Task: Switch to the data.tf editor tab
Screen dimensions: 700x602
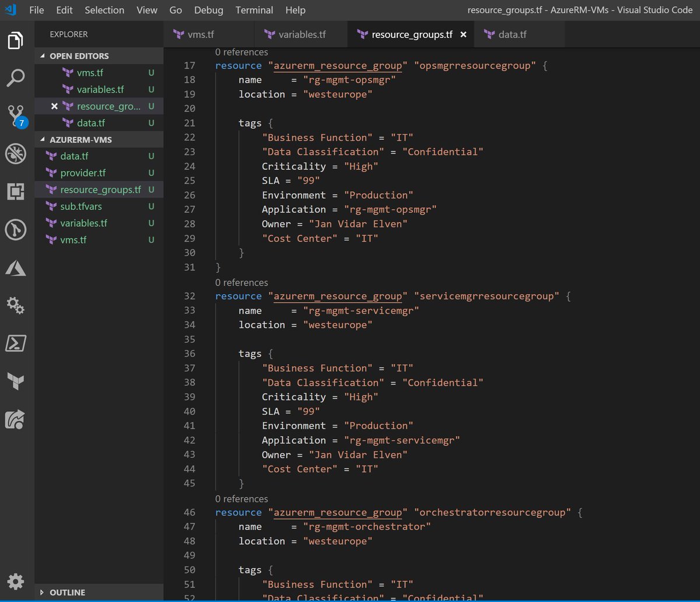Action: click(x=520, y=34)
